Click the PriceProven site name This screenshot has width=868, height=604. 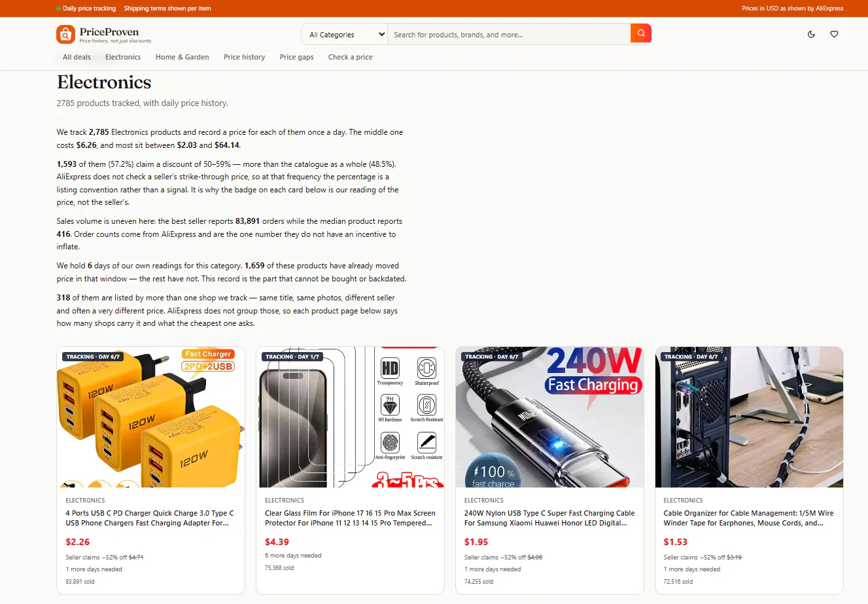point(109,31)
